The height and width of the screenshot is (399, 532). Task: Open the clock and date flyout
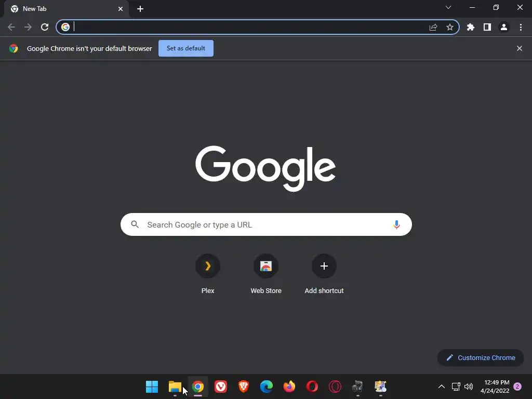(495, 387)
